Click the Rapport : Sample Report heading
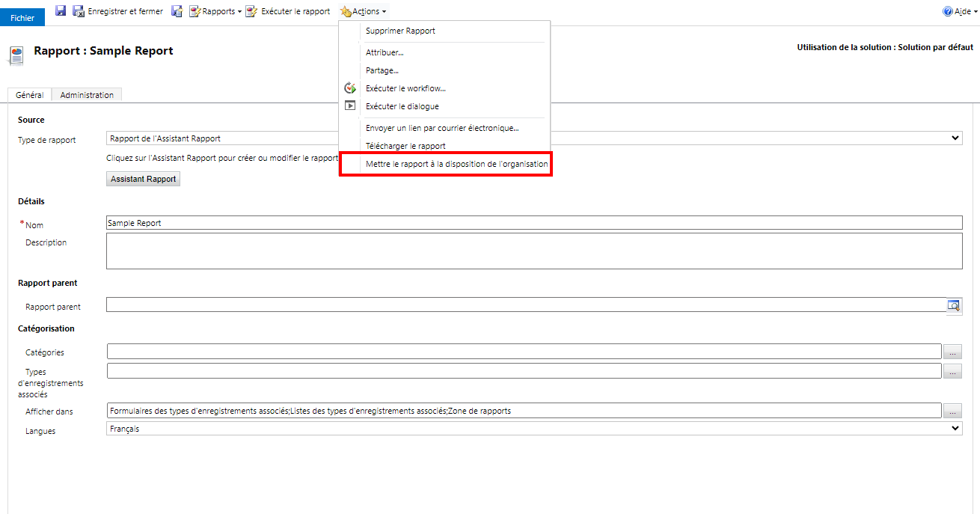The height and width of the screenshot is (514, 980). (x=103, y=51)
